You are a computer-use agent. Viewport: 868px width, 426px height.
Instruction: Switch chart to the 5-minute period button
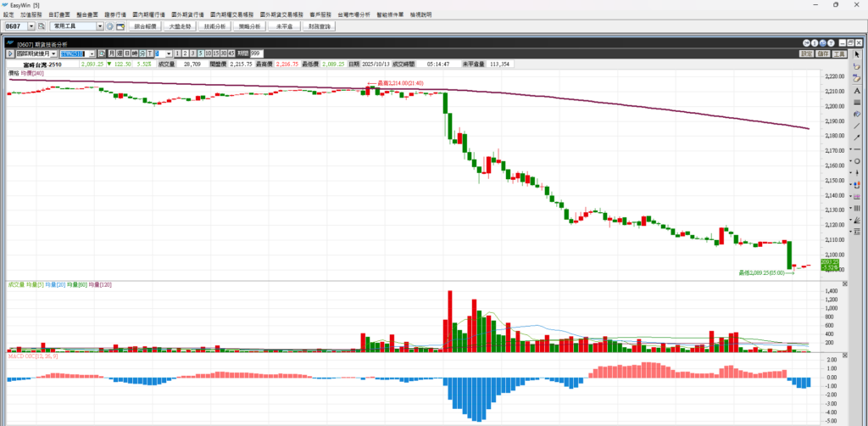pyautogui.click(x=200, y=53)
